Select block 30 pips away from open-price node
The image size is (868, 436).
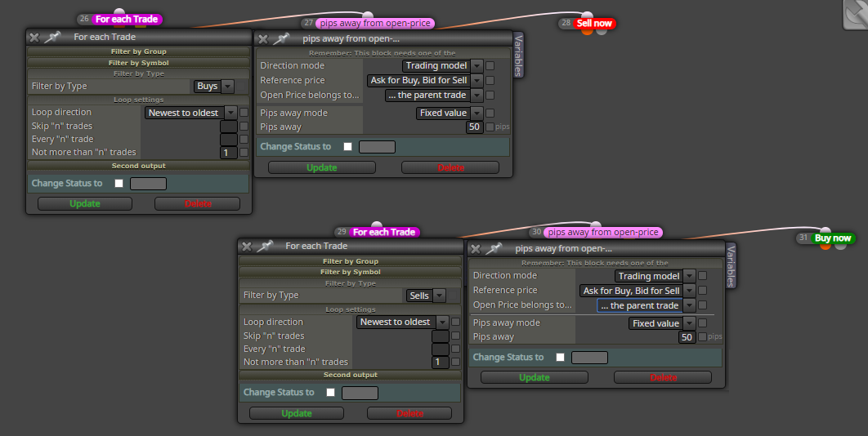point(603,233)
